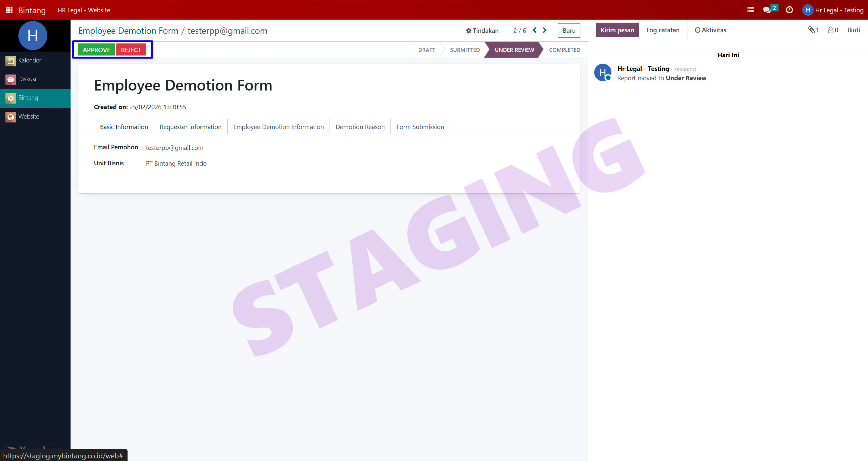Image resolution: width=868 pixels, height=461 pixels.
Task: Switch to the Demotion Reason tab
Action: click(x=360, y=127)
